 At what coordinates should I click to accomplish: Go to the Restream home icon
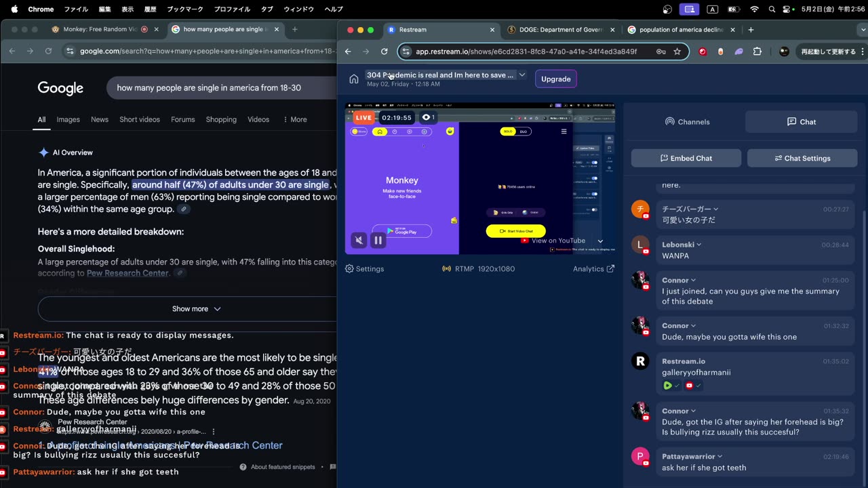pos(354,79)
